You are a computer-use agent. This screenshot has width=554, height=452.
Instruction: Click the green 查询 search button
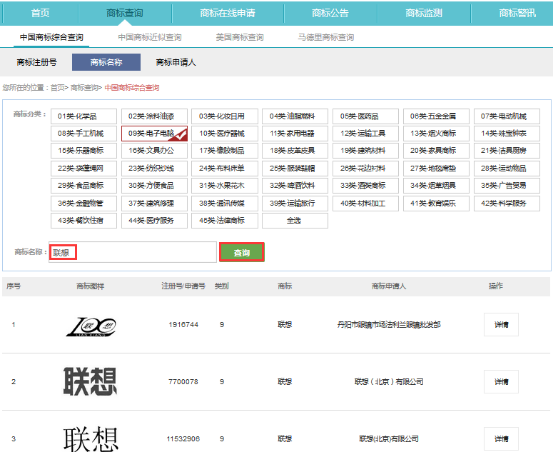point(242,252)
